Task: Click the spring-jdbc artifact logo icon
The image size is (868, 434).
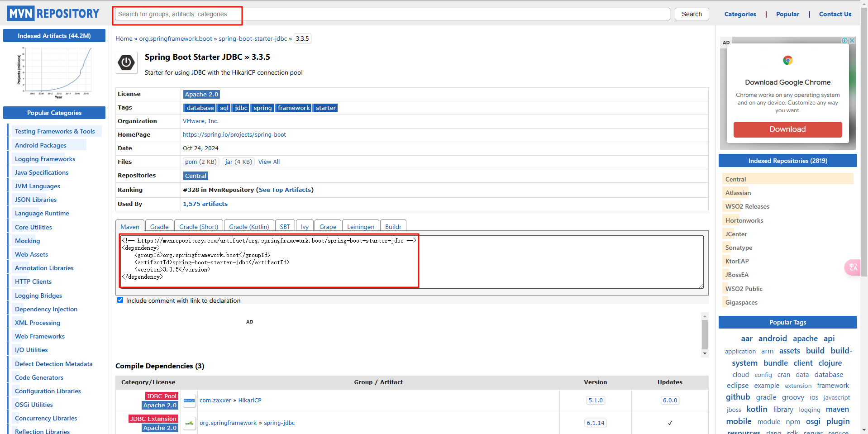Action: click(189, 423)
